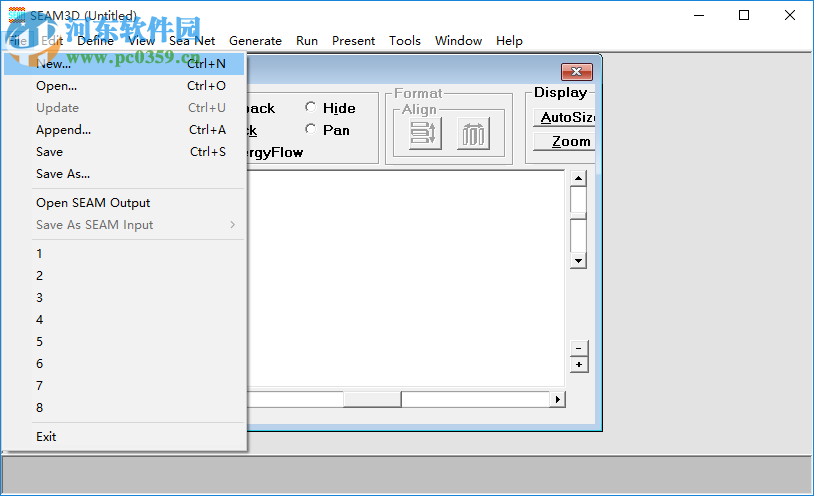Minimize the SEAM3D window
Viewport: 814px width, 496px height.
699,15
